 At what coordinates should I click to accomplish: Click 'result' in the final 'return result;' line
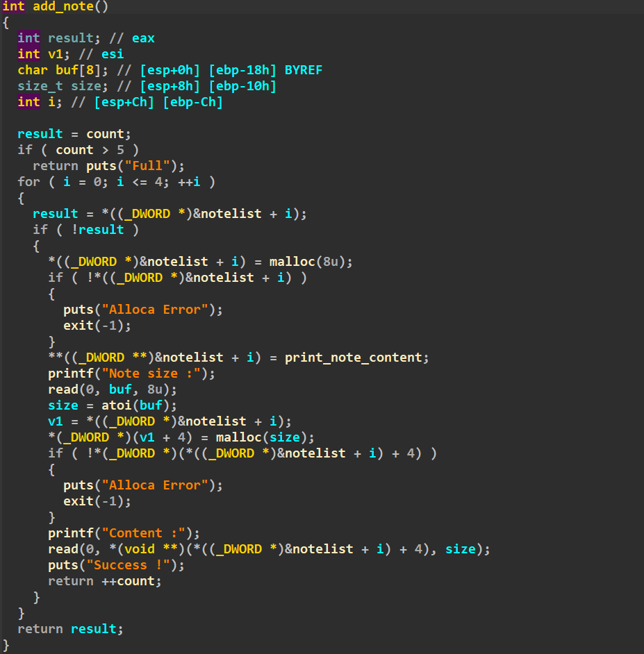[94, 630]
